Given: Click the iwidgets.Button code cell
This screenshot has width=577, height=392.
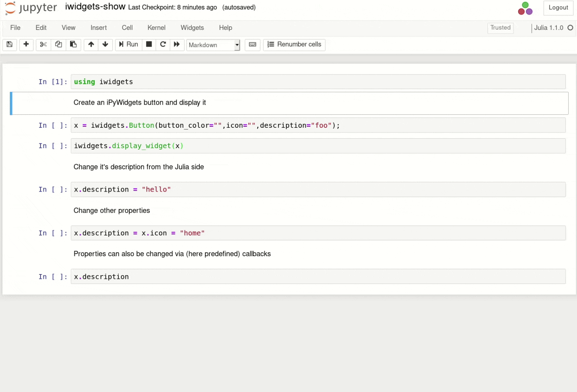Looking at the screenshot, I should coord(318,125).
